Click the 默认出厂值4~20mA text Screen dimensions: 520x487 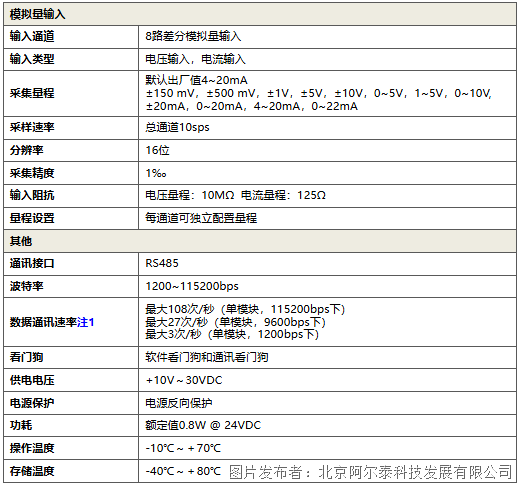click(x=196, y=80)
